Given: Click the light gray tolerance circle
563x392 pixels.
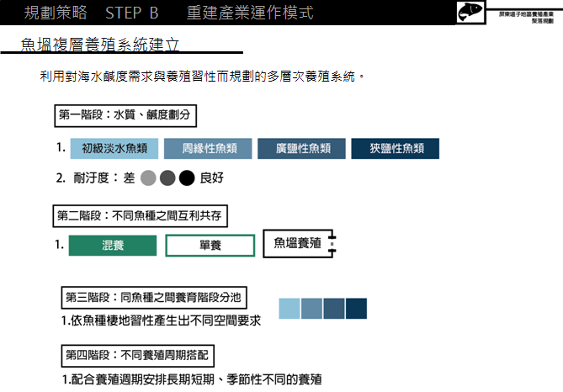Looking at the screenshot, I should [x=149, y=178].
